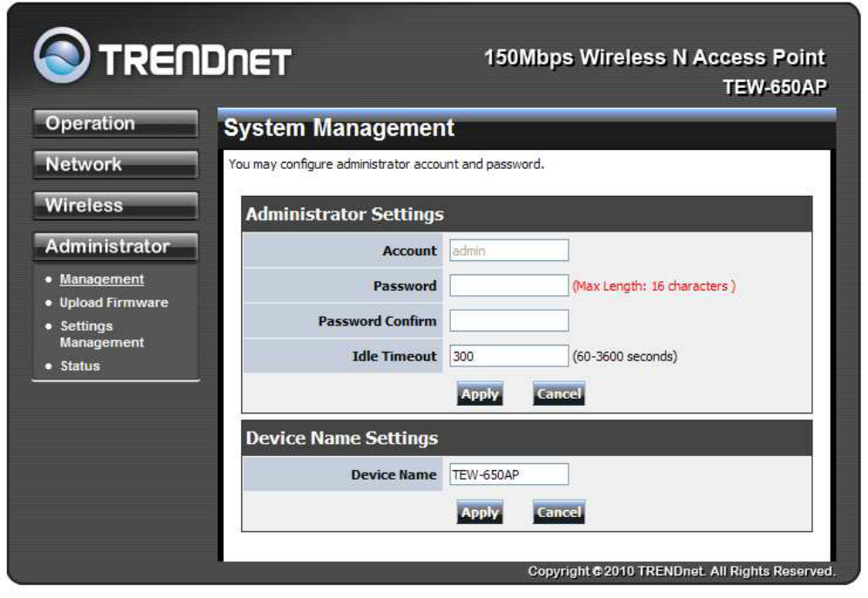Click the 'System Management' page heading
This screenshot has width=868, height=598.
339,128
